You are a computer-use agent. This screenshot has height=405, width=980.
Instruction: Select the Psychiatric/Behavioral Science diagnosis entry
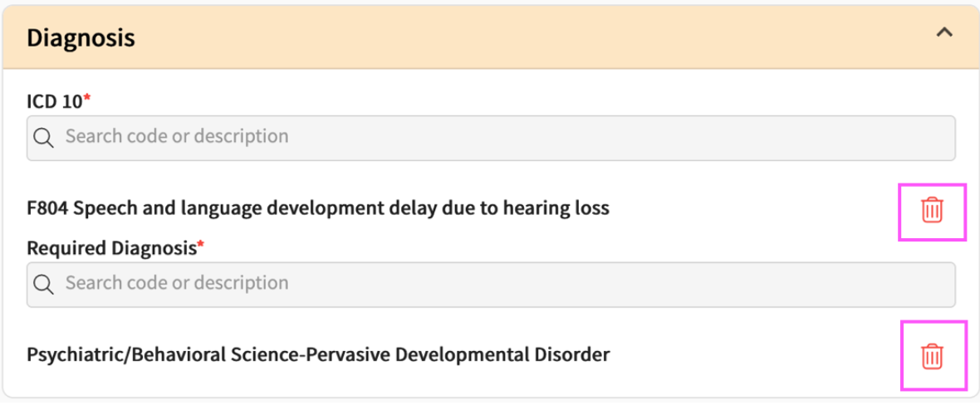pyautogui.click(x=318, y=355)
